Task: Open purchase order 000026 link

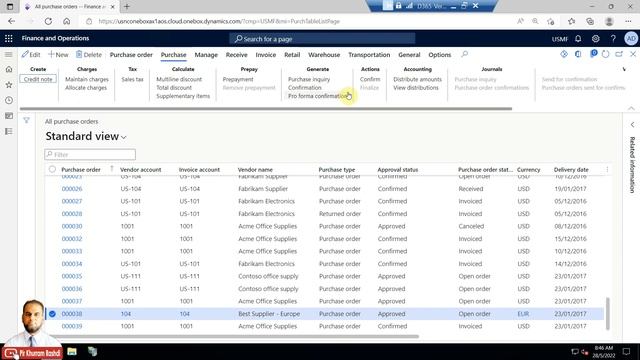Action: click(x=72, y=189)
